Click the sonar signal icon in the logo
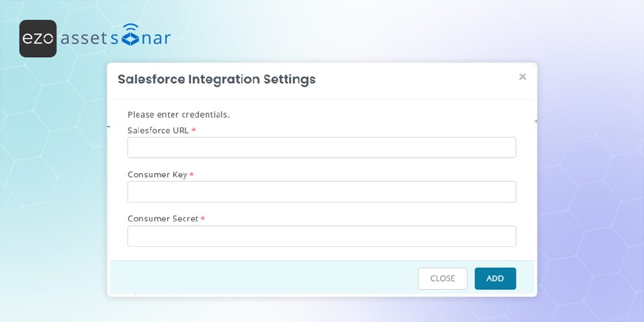This screenshot has height=322, width=644. pyautogui.click(x=129, y=35)
